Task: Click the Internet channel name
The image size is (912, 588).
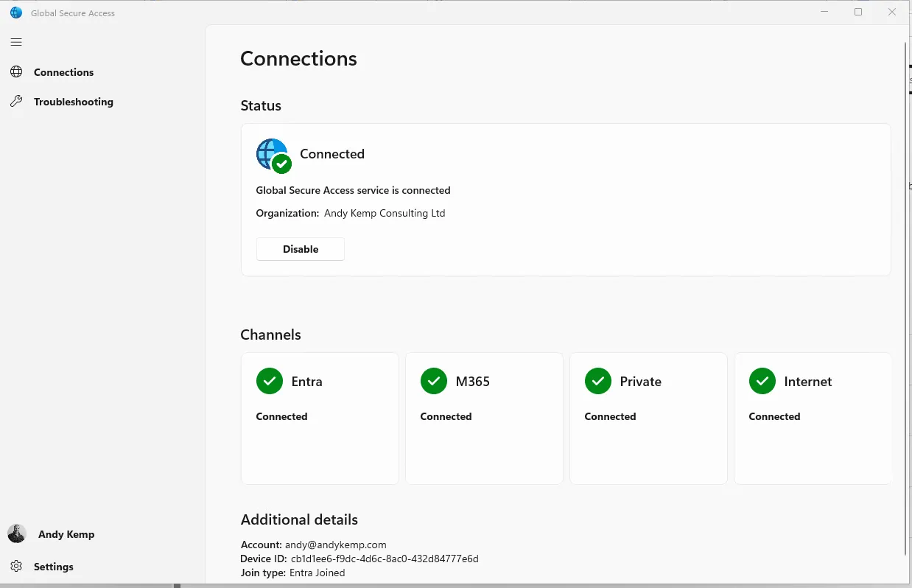Action: (808, 382)
